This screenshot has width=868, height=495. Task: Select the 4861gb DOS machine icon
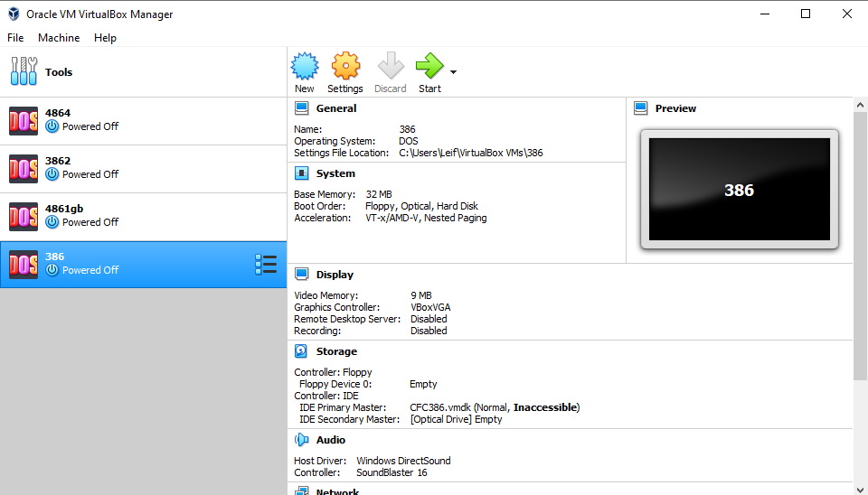click(x=24, y=216)
